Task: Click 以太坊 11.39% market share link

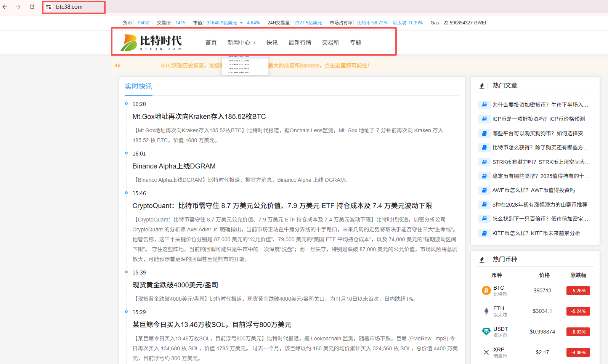Action: (x=408, y=23)
